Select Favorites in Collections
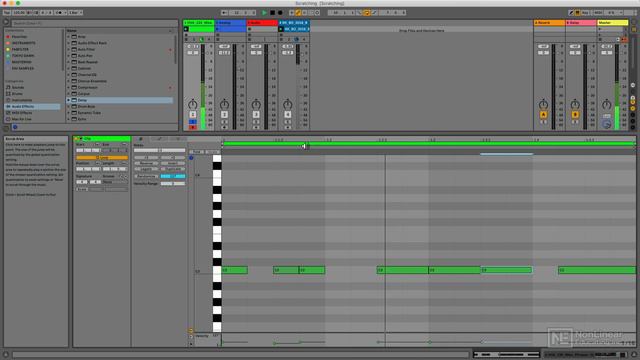The height and width of the screenshot is (360, 640). (19, 37)
